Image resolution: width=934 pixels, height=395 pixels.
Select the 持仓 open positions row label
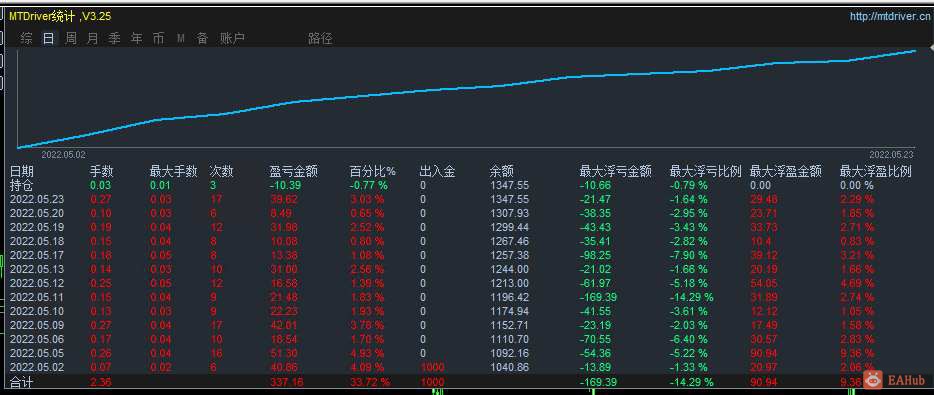[21, 185]
